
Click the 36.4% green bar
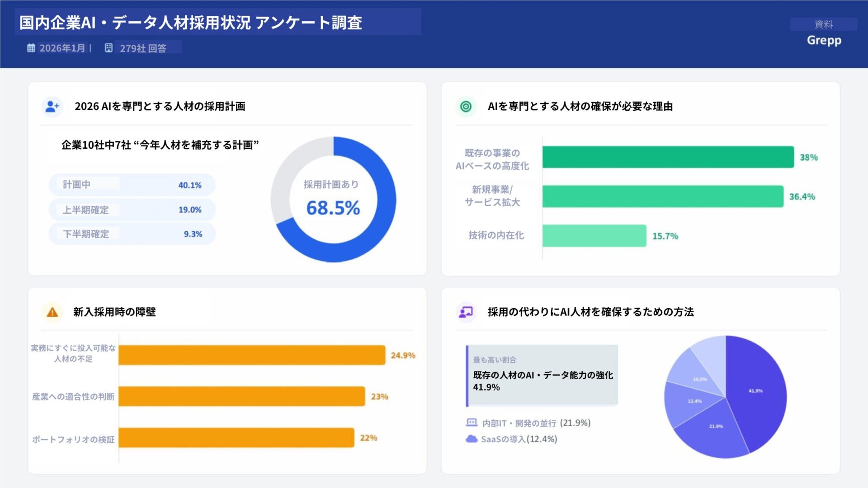(x=662, y=197)
